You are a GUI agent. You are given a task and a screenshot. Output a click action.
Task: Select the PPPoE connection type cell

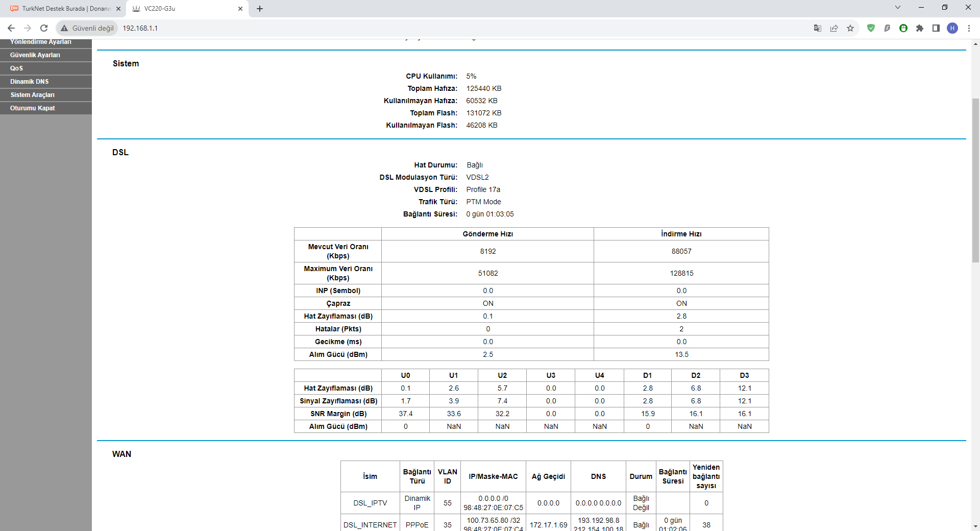coord(417,525)
